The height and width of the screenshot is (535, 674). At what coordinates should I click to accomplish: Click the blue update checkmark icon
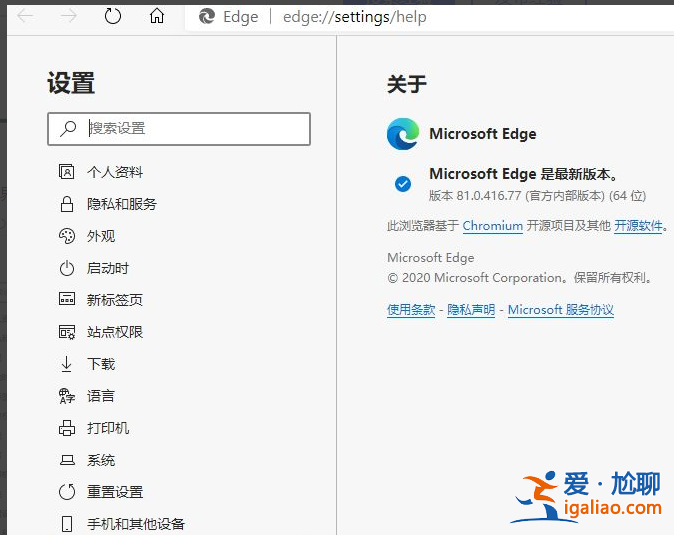coord(403,184)
